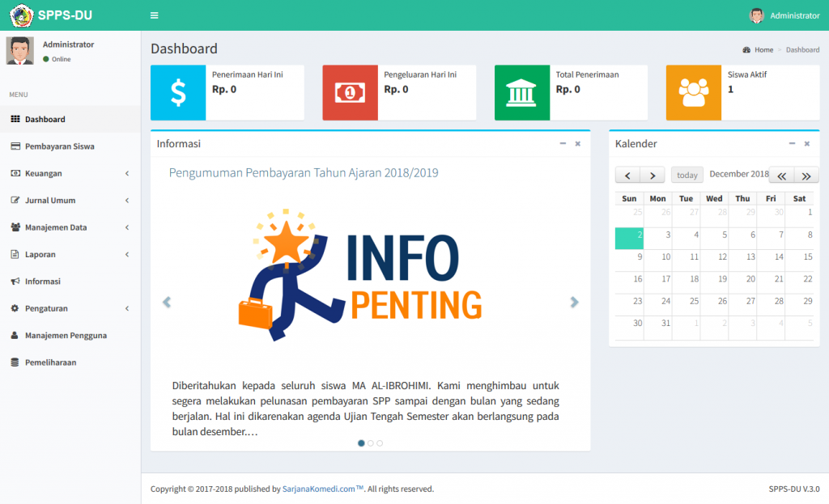Close the Informasi panel
This screenshot has width=829, height=504.
(x=578, y=143)
